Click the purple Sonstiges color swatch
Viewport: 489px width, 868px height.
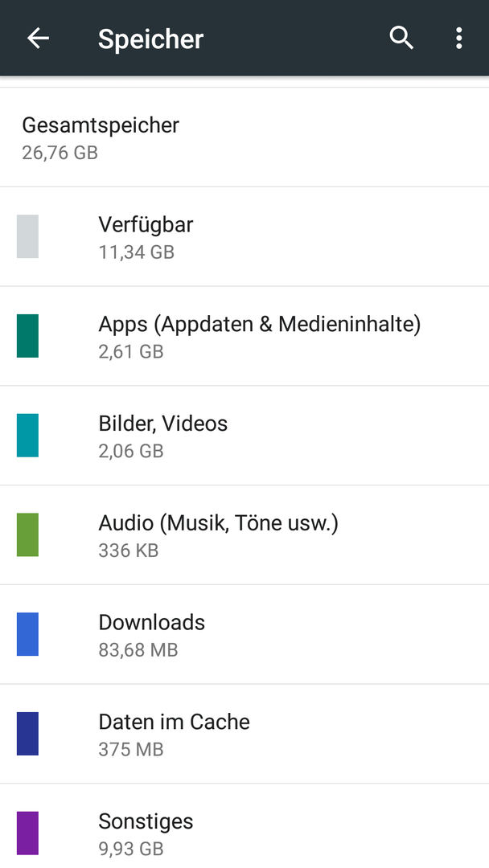(27, 833)
